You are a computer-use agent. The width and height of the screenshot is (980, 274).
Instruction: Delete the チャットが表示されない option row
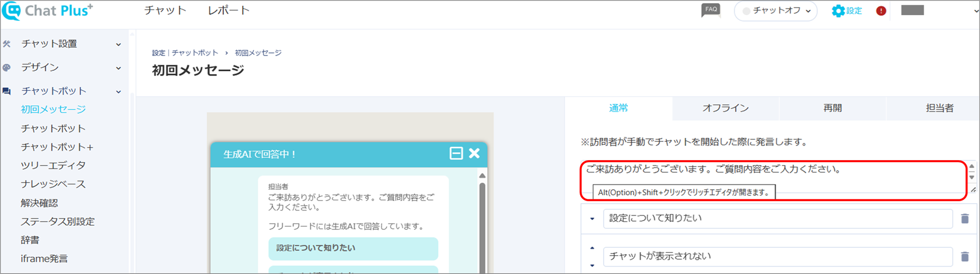tap(965, 256)
